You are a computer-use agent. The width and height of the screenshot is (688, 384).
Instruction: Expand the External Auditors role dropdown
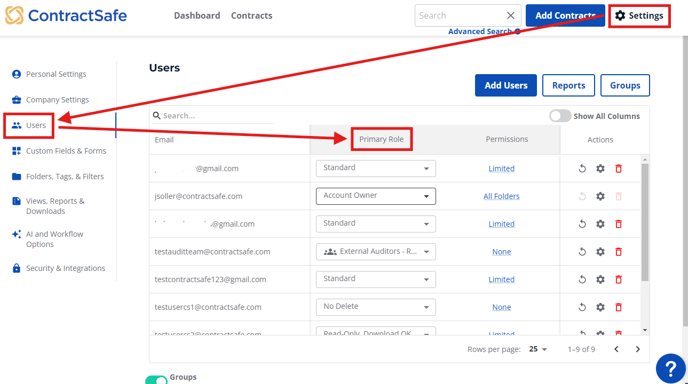(x=376, y=252)
